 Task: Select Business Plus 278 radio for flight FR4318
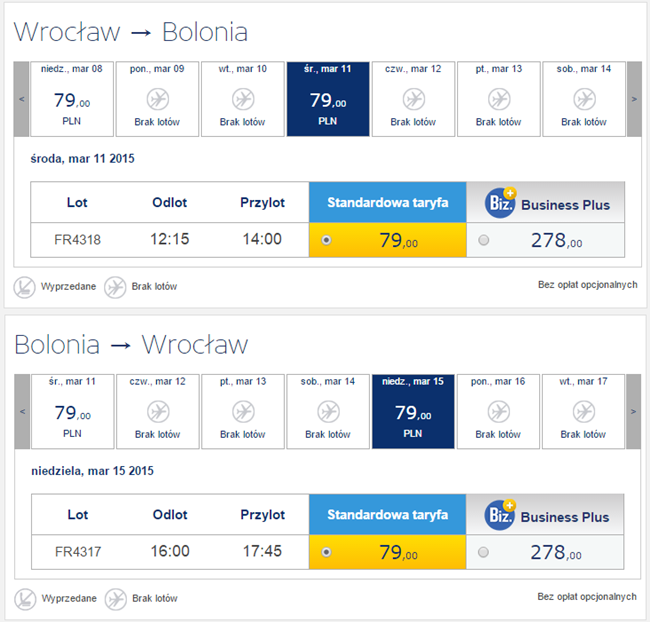pos(485,240)
